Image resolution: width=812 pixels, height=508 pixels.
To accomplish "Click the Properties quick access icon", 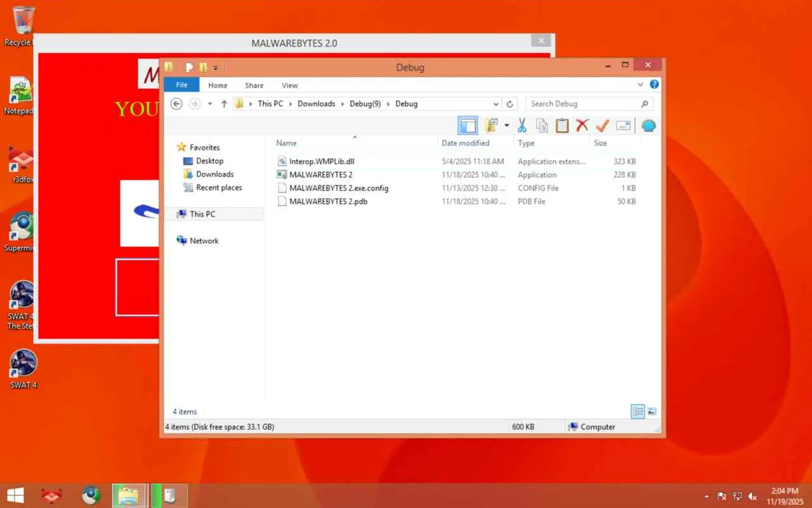I will click(x=189, y=67).
